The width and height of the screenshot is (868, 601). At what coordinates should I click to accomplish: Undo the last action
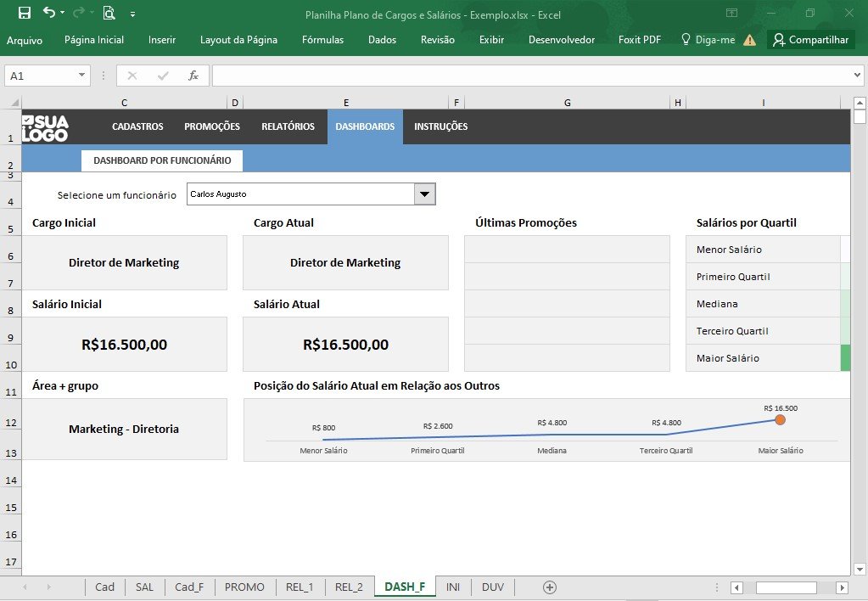tap(48, 12)
